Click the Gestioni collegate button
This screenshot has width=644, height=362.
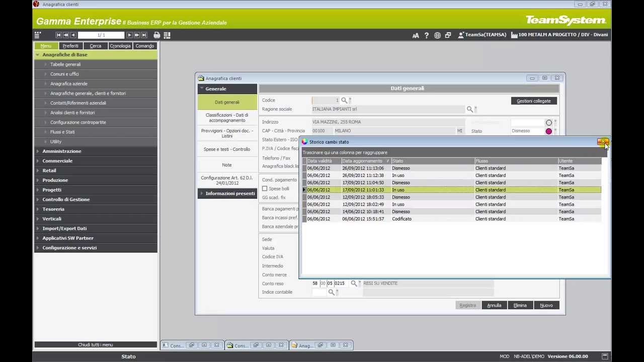[533, 101]
